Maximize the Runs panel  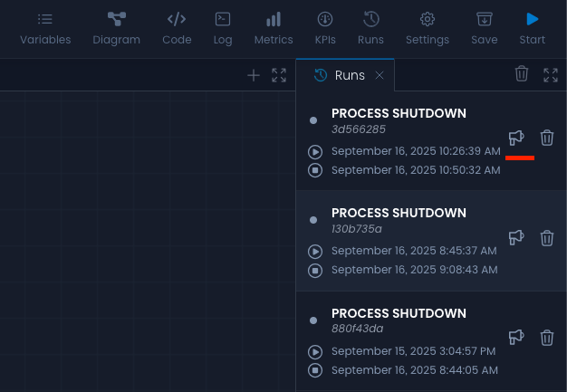click(551, 75)
